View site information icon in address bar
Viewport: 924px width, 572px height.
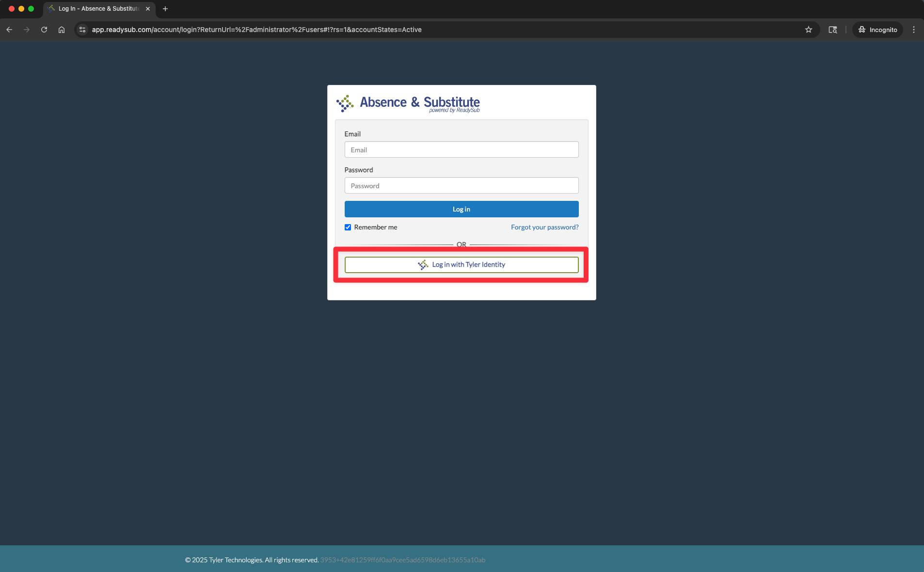pyautogui.click(x=82, y=30)
